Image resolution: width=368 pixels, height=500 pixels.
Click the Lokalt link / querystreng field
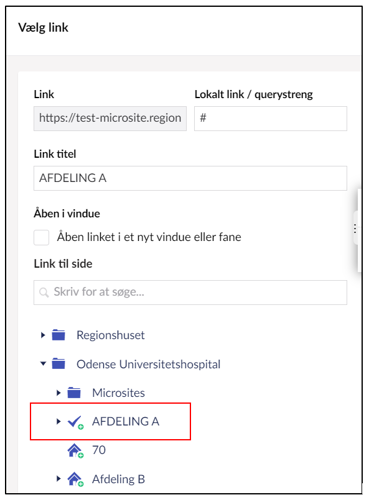[271, 118]
